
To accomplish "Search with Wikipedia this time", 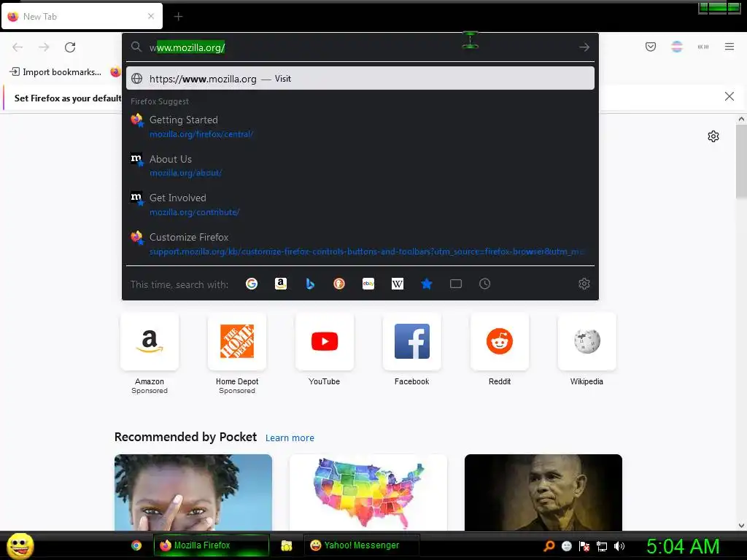I will (398, 284).
